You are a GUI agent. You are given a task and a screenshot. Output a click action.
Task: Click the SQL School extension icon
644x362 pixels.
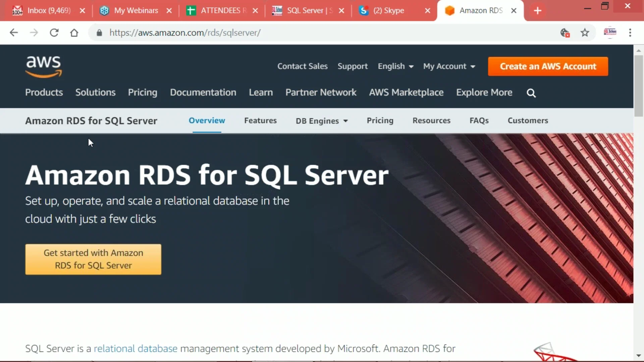[610, 32]
